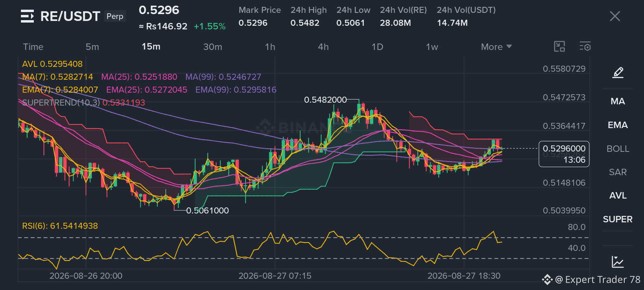Toggle the MA indicator

pos(618,101)
